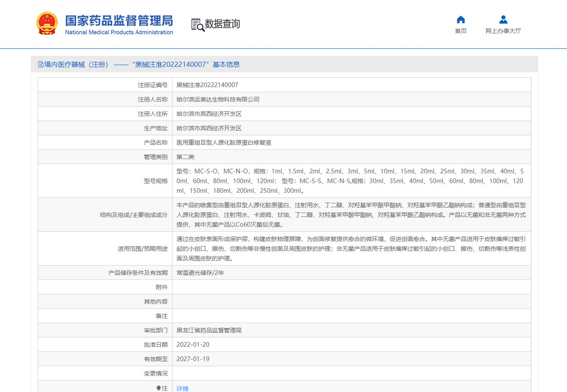
Task: Click the 变更情况 label cell
Action: point(105,373)
